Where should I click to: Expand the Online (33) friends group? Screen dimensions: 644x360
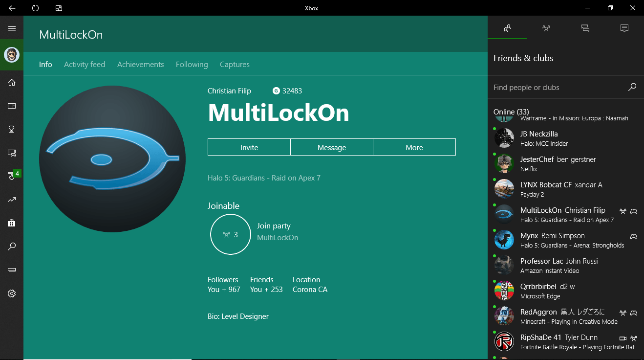click(511, 112)
